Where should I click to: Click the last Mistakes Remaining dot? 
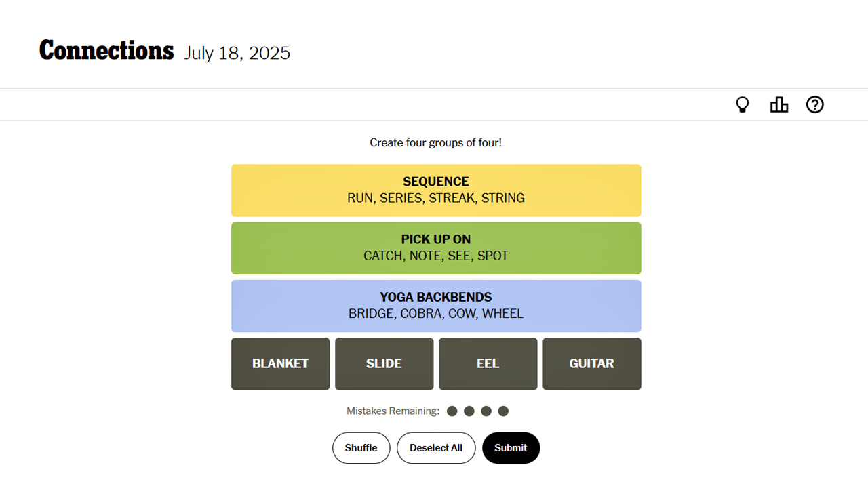click(503, 411)
